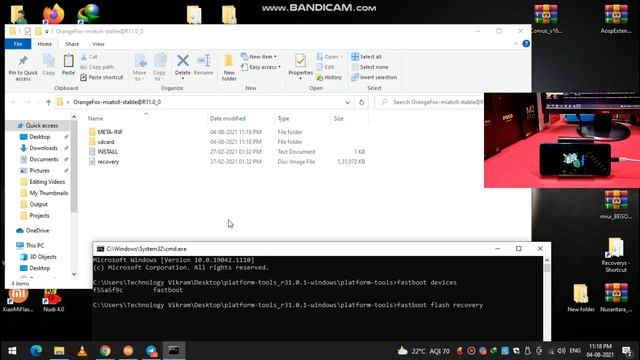Select the sdcard folder
This screenshot has width=640, height=360.
point(106,142)
